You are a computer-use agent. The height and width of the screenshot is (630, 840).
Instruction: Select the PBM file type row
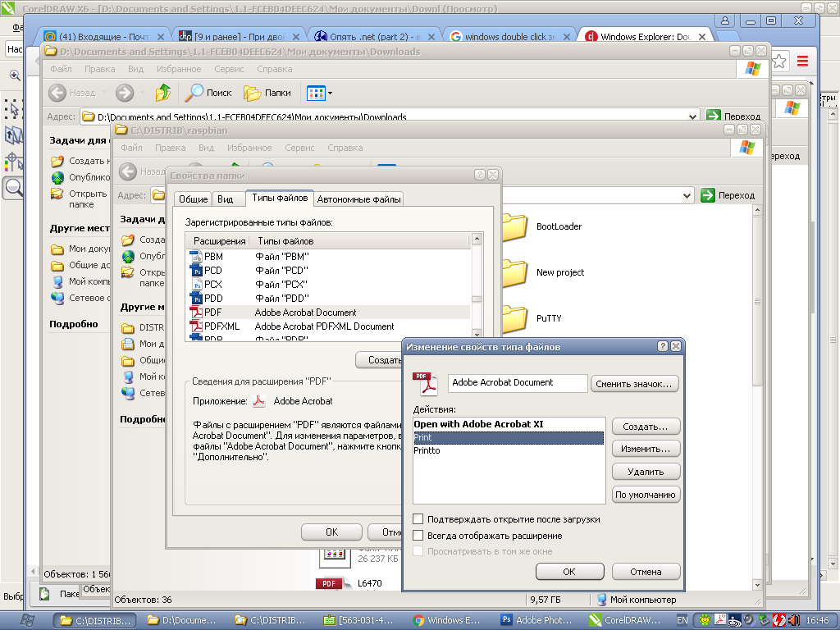(328, 257)
